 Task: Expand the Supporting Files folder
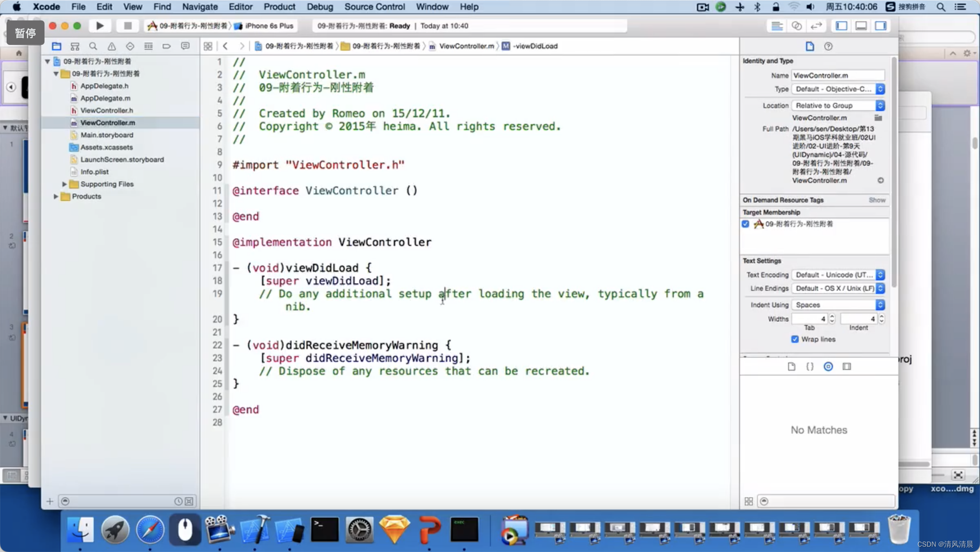[64, 184]
